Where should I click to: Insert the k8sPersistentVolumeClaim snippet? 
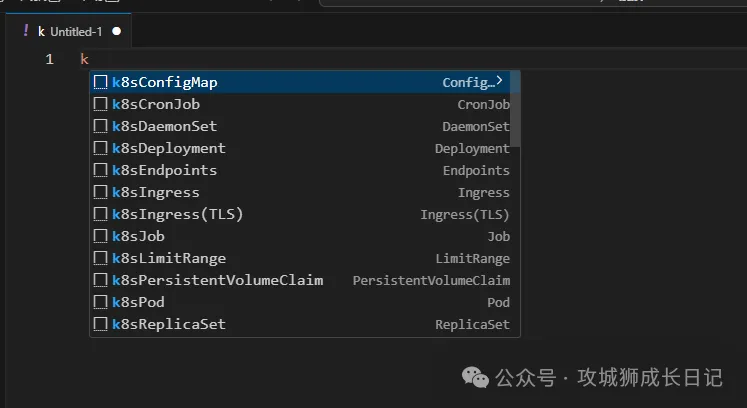pyautogui.click(x=217, y=280)
